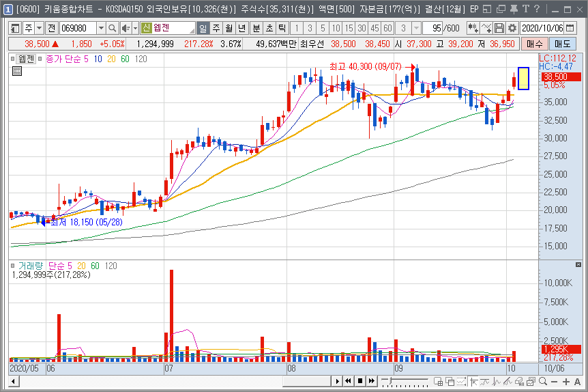
Task: Click the crosshair cursor tool icon at bottom
Action: pyautogui.click(x=473, y=382)
